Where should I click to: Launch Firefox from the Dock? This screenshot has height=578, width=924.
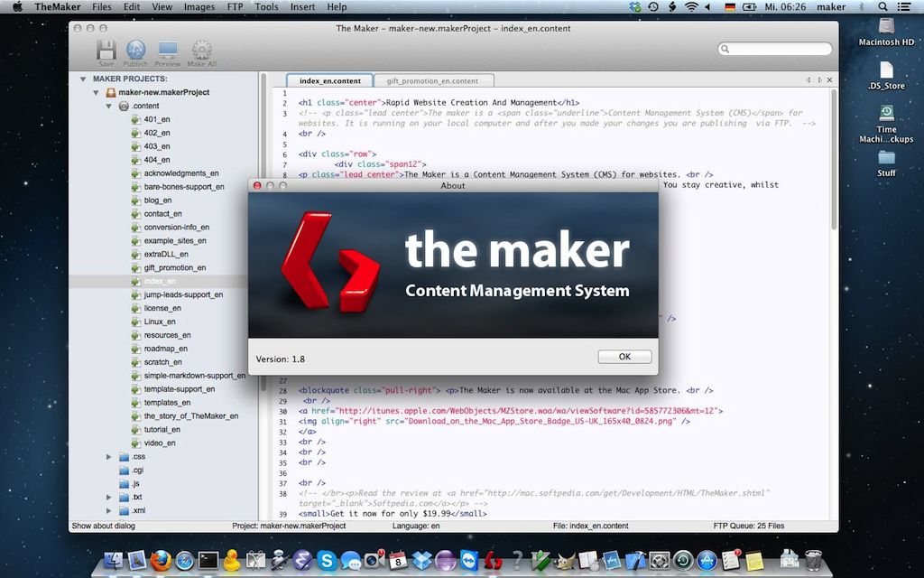point(161,560)
